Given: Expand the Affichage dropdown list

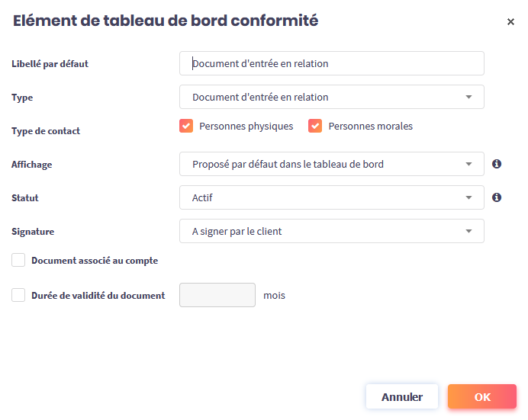Looking at the screenshot, I should coord(332,164).
